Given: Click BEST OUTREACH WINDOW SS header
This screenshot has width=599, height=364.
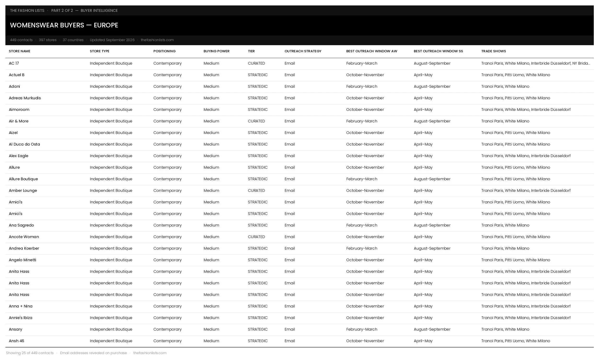Looking at the screenshot, I should click(438, 51).
